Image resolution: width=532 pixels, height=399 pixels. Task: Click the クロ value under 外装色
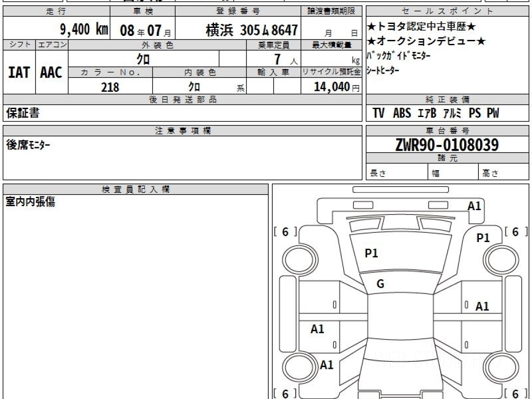click(x=143, y=59)
